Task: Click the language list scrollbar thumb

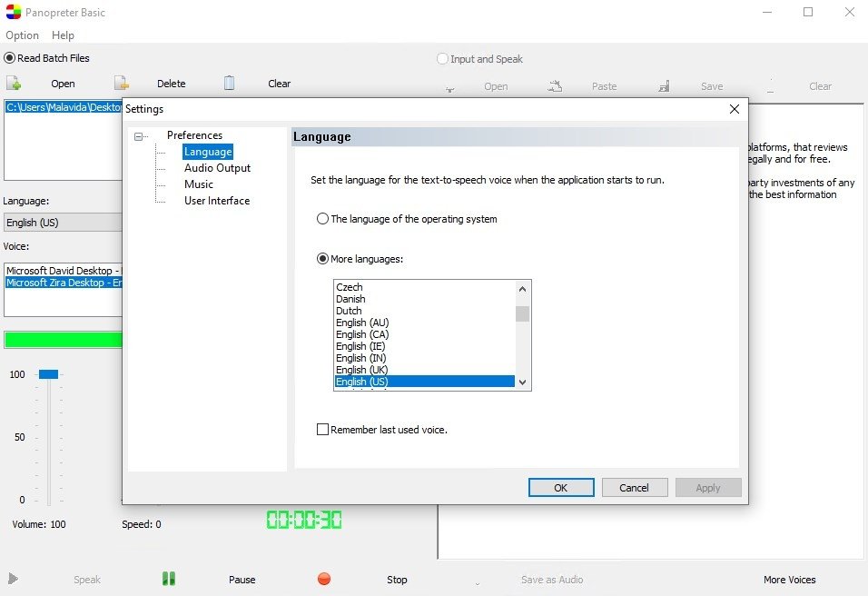Action: tap(523, 314)
